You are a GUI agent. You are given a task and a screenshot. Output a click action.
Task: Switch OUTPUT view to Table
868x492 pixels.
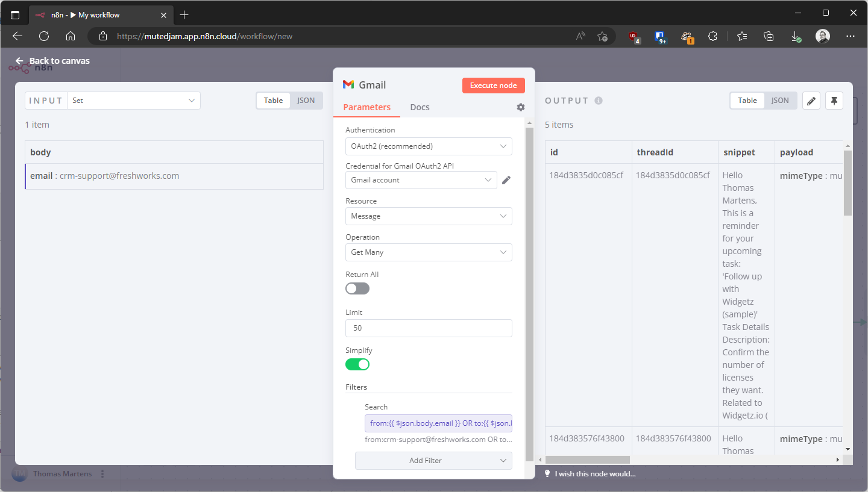[x=747, y=101]
